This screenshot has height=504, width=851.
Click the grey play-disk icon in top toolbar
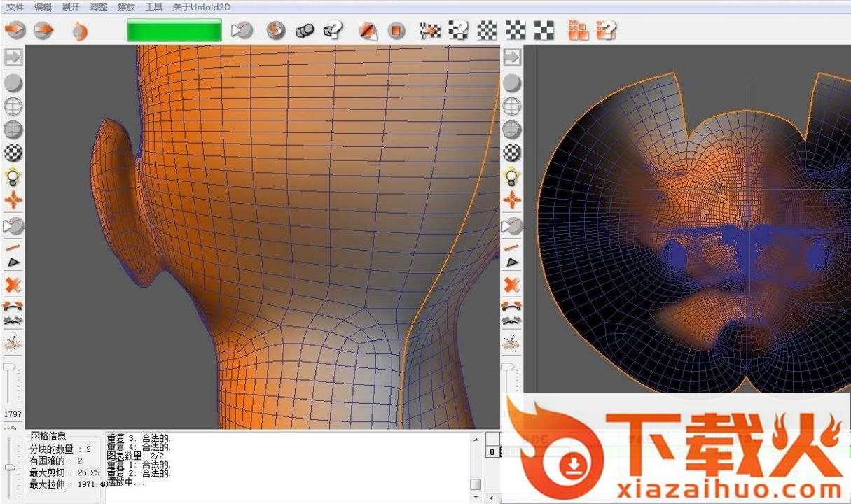(x=242, y=30)
